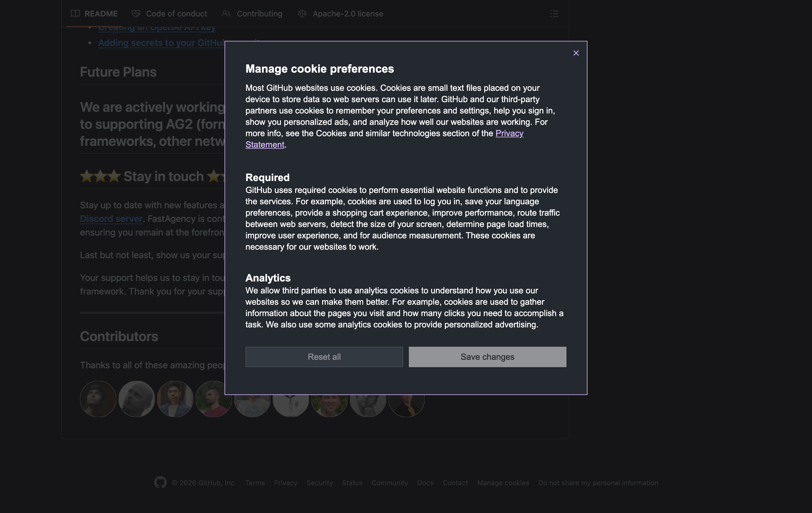
Task: Click the Reset all button
Action: 324,357
